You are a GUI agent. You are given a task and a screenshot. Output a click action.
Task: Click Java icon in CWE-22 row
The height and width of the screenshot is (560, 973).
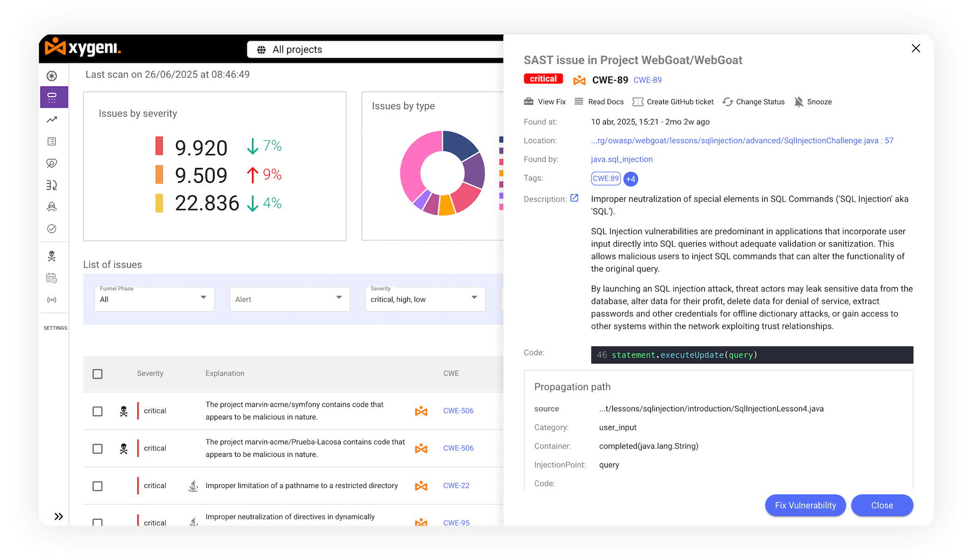click(x=193, y=485)
